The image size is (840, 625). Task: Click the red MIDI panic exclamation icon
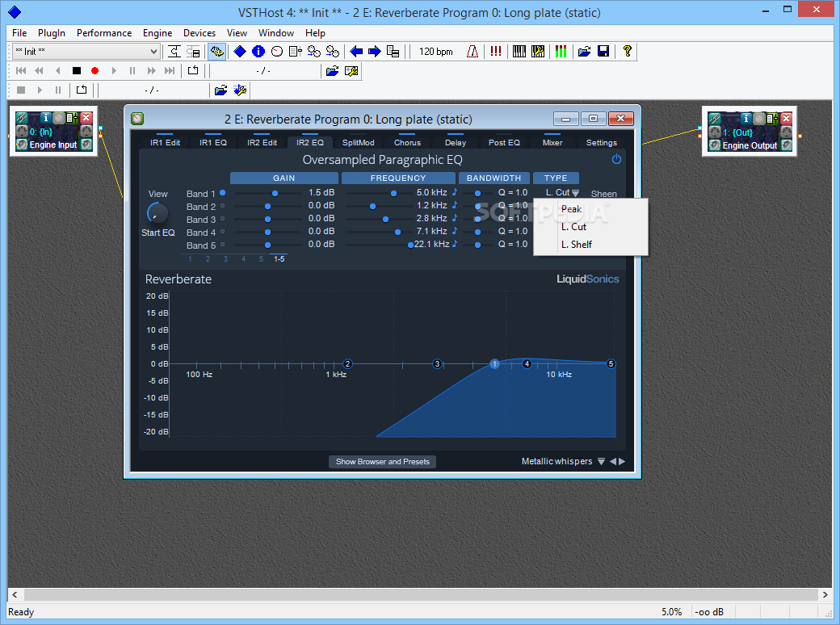pyautogui.click(x=496, y=52)
